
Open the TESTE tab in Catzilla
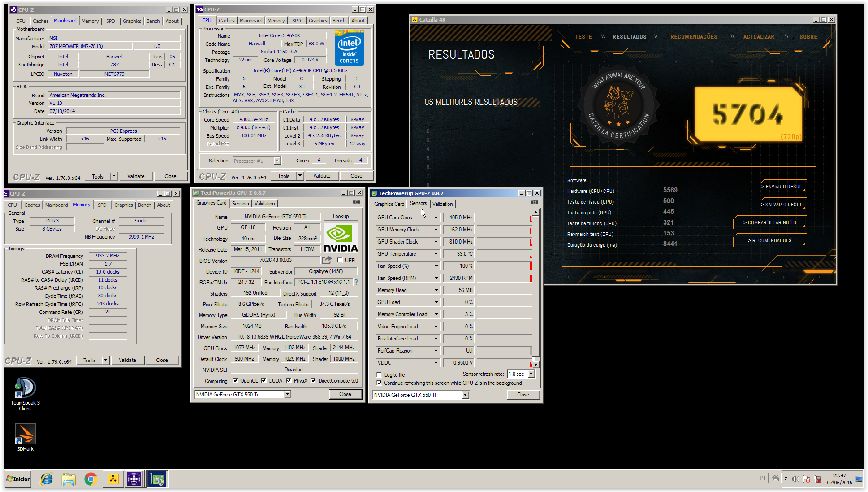tap(583, 37)
